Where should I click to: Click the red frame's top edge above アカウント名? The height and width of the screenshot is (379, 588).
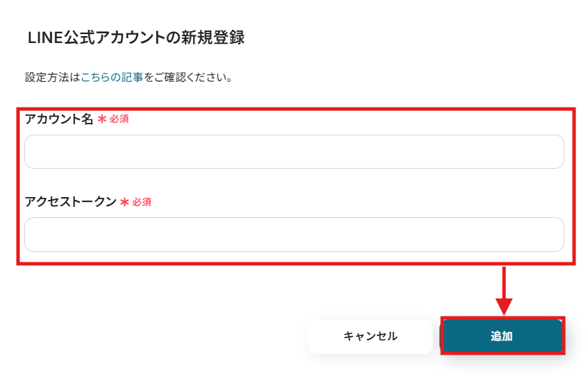296,108
